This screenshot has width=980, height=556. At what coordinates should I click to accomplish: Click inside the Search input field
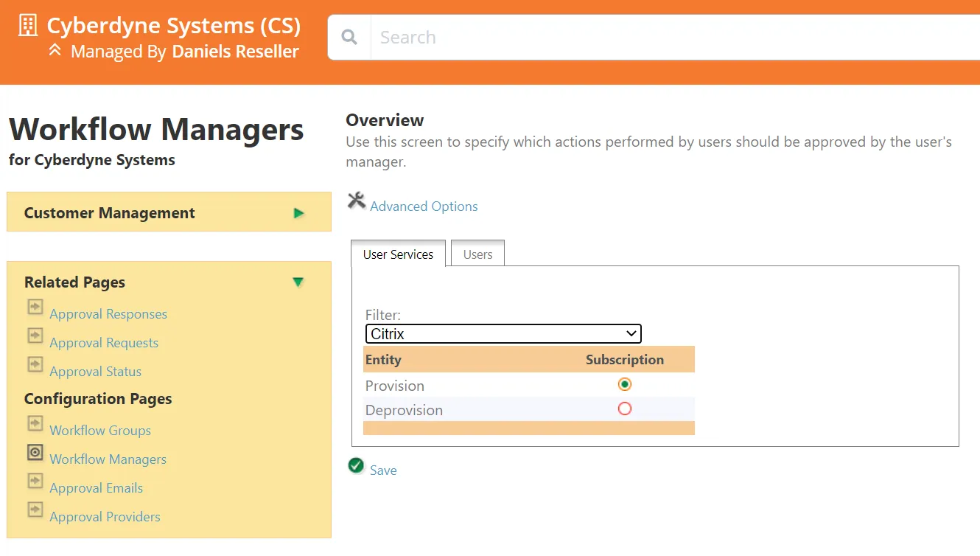(x=663, y=38)
